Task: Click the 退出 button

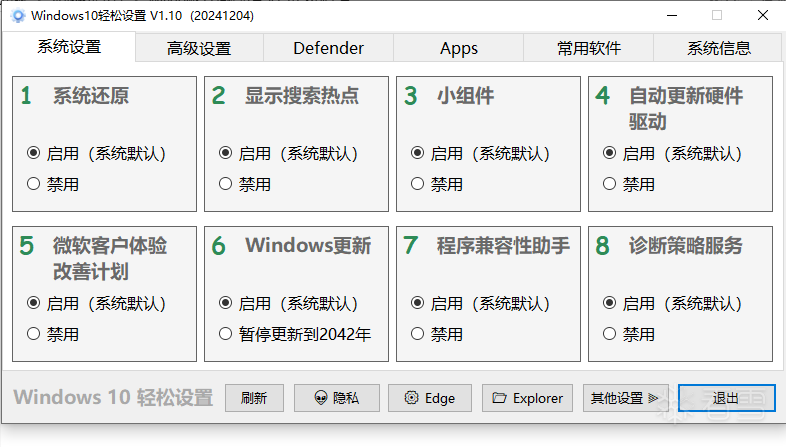Action: click(x=726, y=398)
